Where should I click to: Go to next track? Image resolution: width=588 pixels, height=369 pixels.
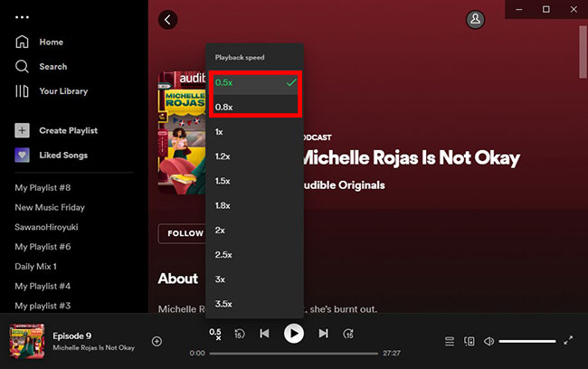click(x=323, y=334)
